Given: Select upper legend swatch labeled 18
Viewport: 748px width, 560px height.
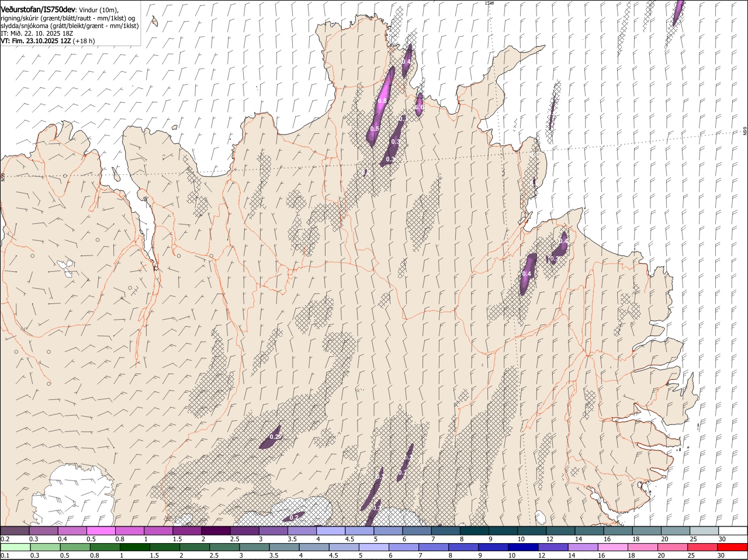Looking at the screenshot, I should [x=647, y=530].
